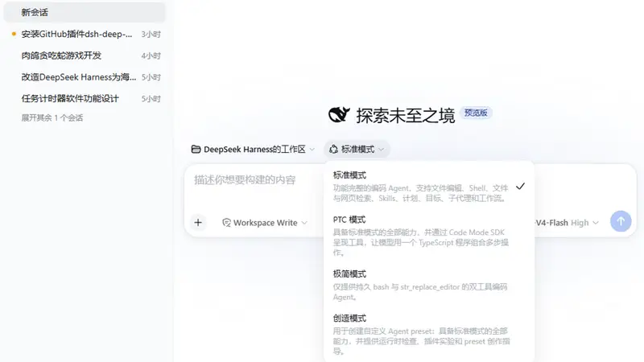Click the checkmark next to 标准模式
644x362 pixels.
click(520, 187)
